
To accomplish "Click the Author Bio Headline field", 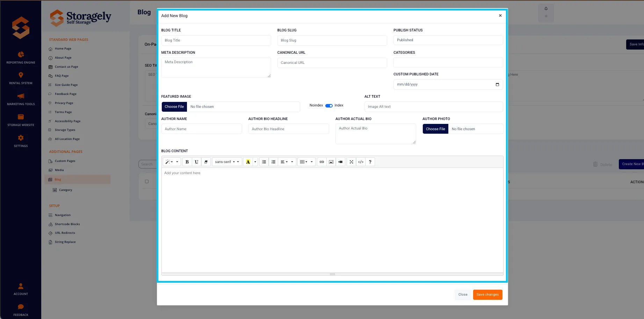I will pyautogui.click(x=289, y=129).
